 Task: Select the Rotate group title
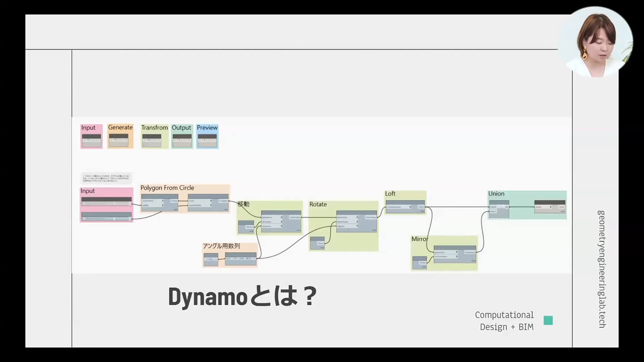click(x=318, y=204)
